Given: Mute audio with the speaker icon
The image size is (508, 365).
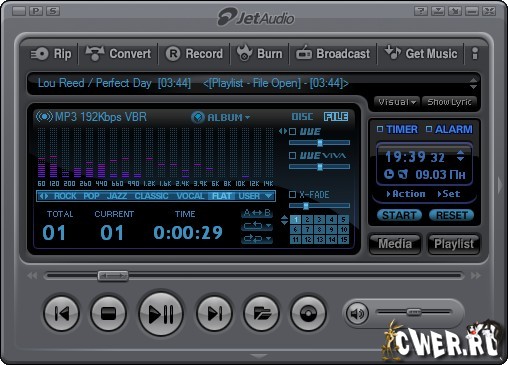Looking at the screenshot, I should tap(357, 313).
